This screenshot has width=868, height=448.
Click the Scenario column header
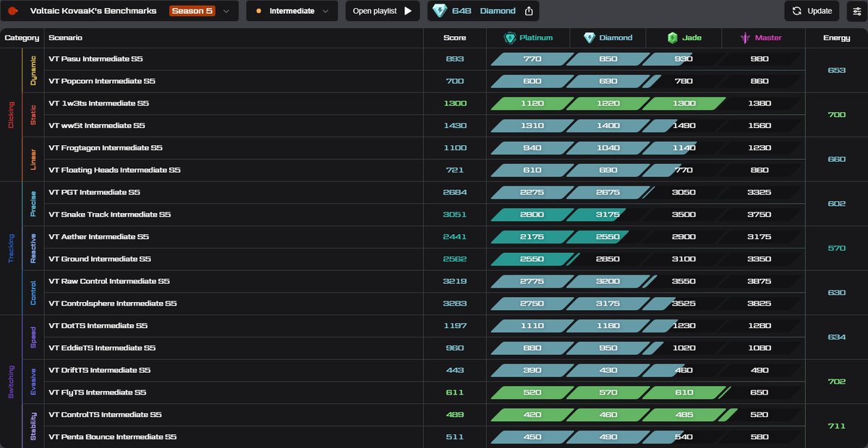point(65,38)
